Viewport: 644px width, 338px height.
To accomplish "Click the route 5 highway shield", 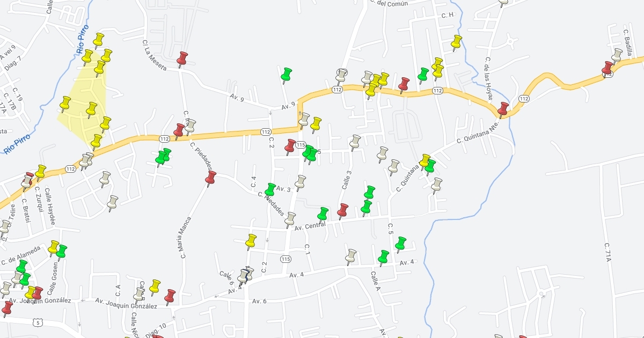I will tap(36, 321).
